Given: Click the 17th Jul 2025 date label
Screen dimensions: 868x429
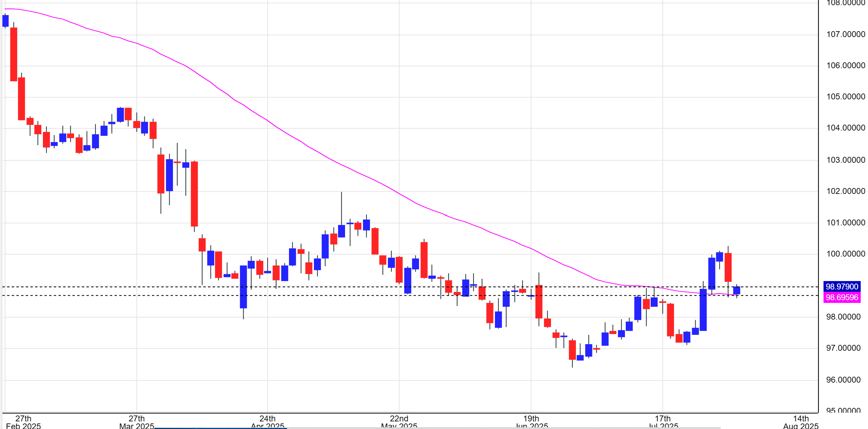Looking at the screenshot, I should [663, 422].
